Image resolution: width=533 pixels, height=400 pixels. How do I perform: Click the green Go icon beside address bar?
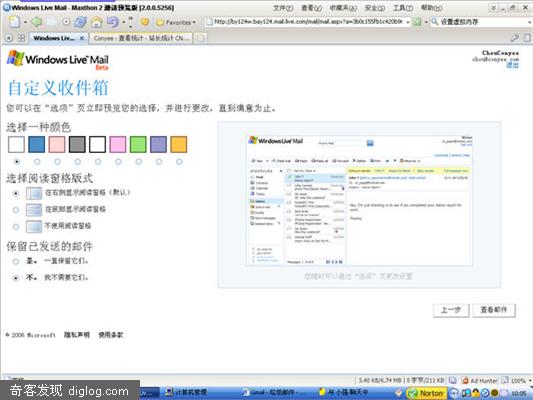coord(417,22)
